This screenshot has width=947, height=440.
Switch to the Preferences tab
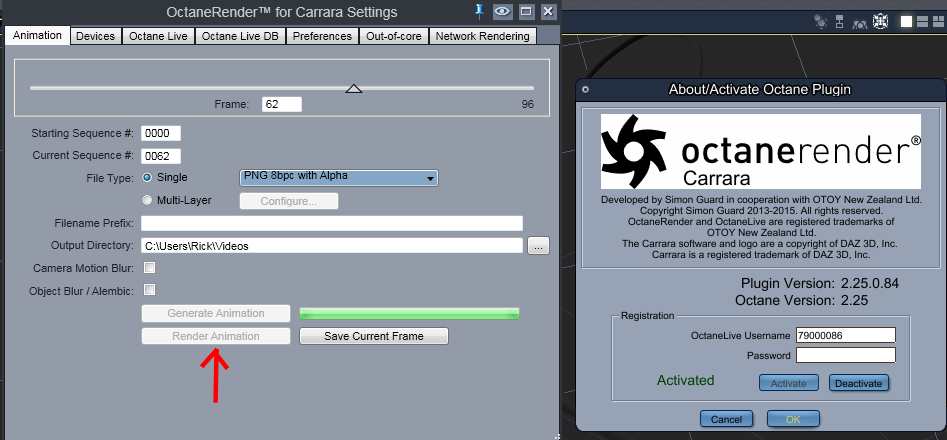click(322, 36)
